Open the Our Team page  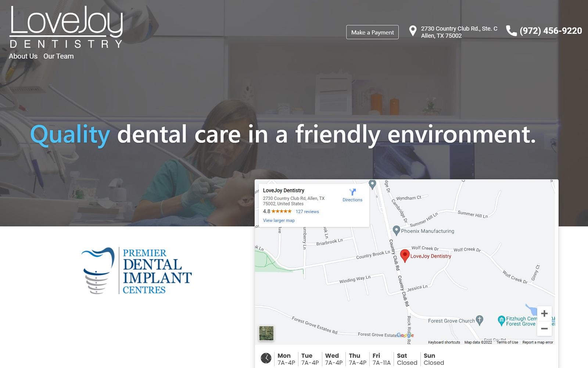[x=58, y=56]
